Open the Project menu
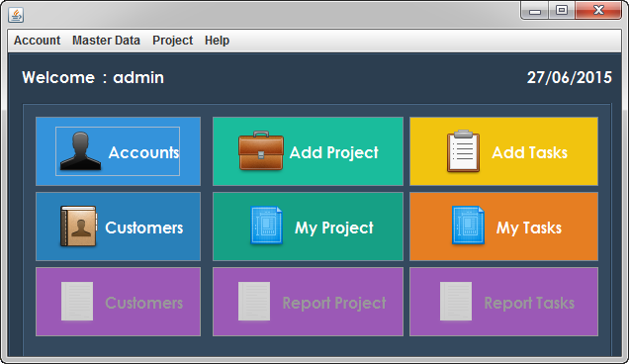Viewport: 629px width, 364px height. pyautogui.click(x=172, y=41)
